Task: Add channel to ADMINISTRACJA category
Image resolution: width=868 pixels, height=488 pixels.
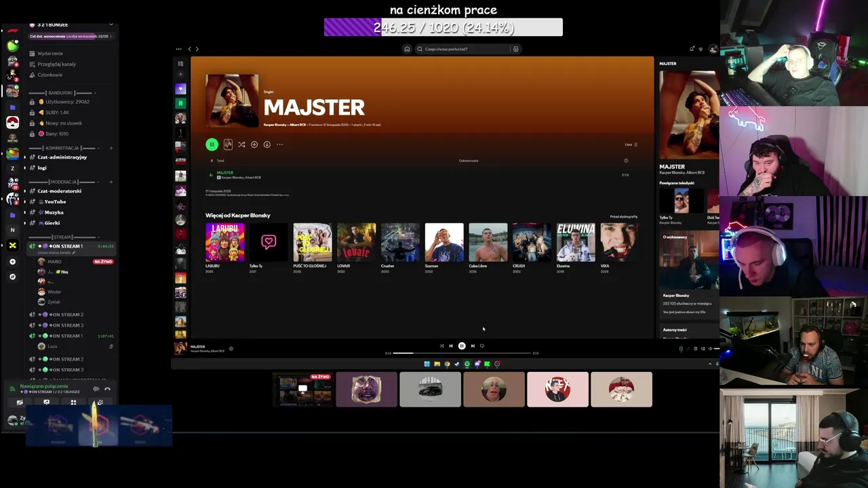Action: [111, 148]
